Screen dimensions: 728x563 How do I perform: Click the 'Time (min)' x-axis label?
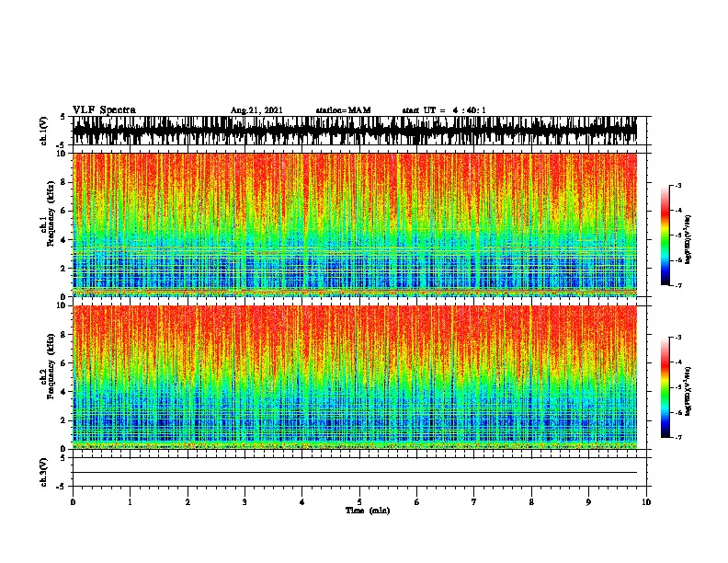368,511
